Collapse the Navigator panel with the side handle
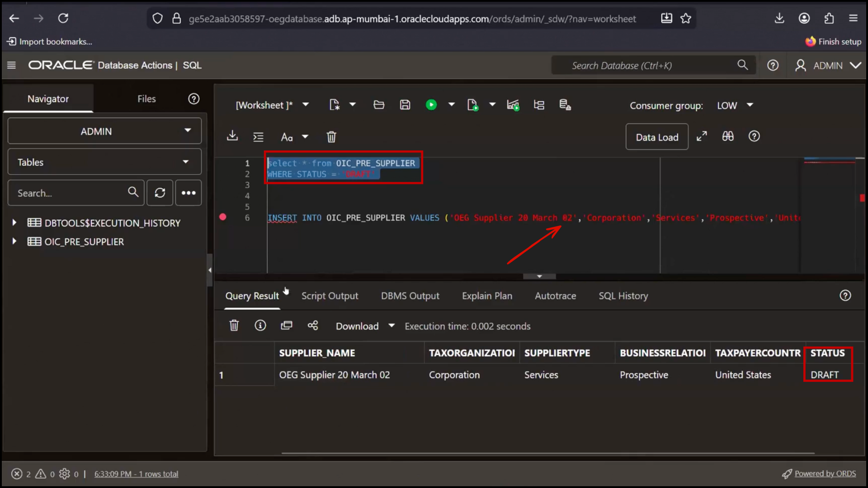This screenshot has height=488, width=868. point(210,270)
